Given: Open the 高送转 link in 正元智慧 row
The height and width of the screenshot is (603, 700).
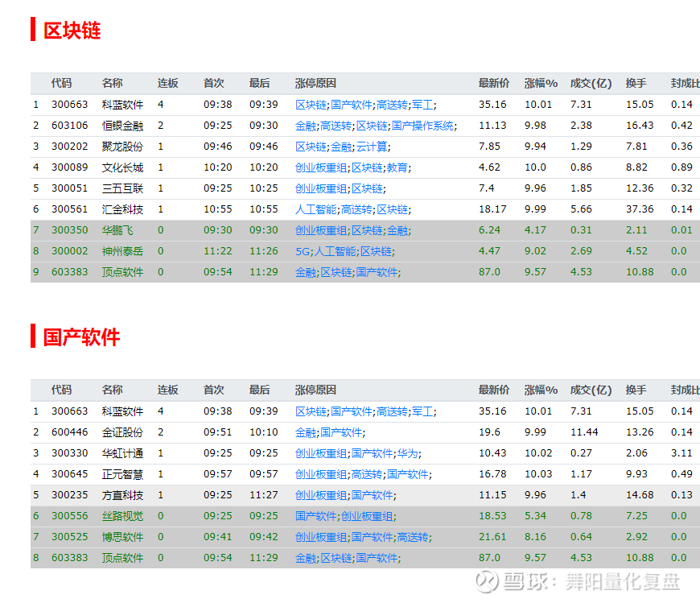Looking at the screenshot, I should (x=367, y=474).
